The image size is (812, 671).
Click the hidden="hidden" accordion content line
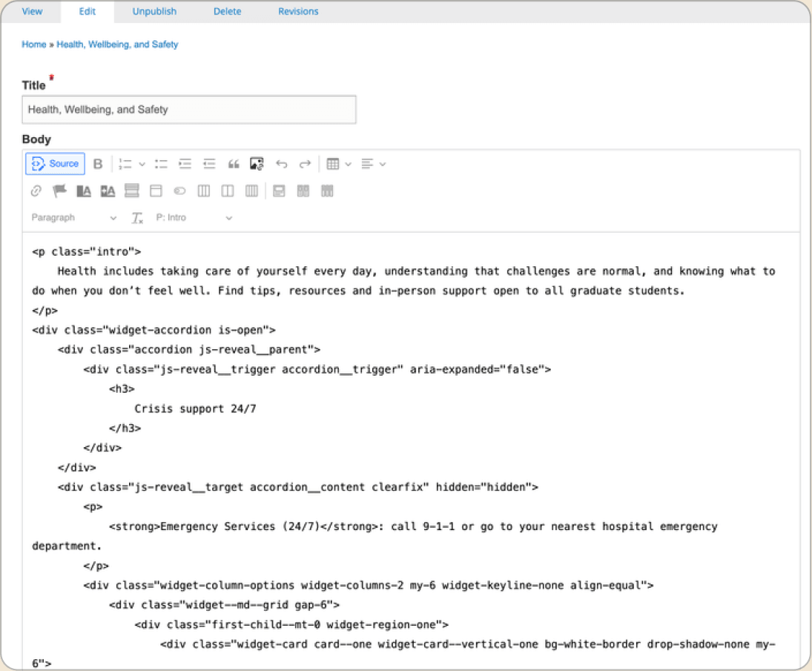pyautogui.click(x=298, y=487)
